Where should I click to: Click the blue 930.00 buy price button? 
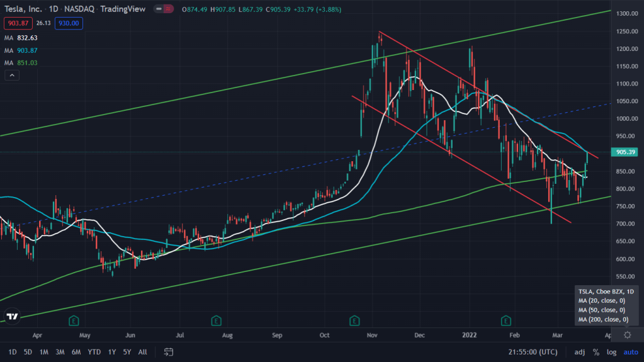68,23
